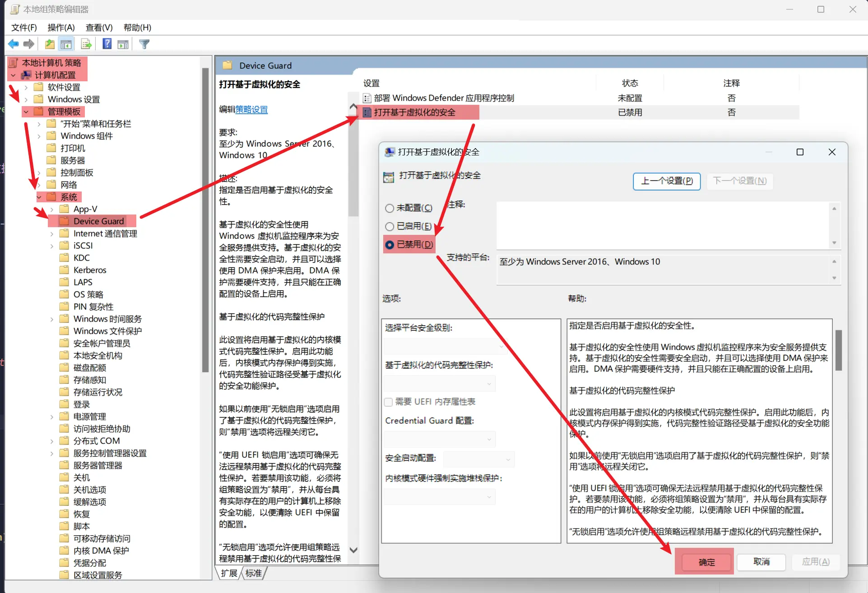Select the 已启用(E) radio button
This screenshot has width=868, height=593.
tap(389, 226)
